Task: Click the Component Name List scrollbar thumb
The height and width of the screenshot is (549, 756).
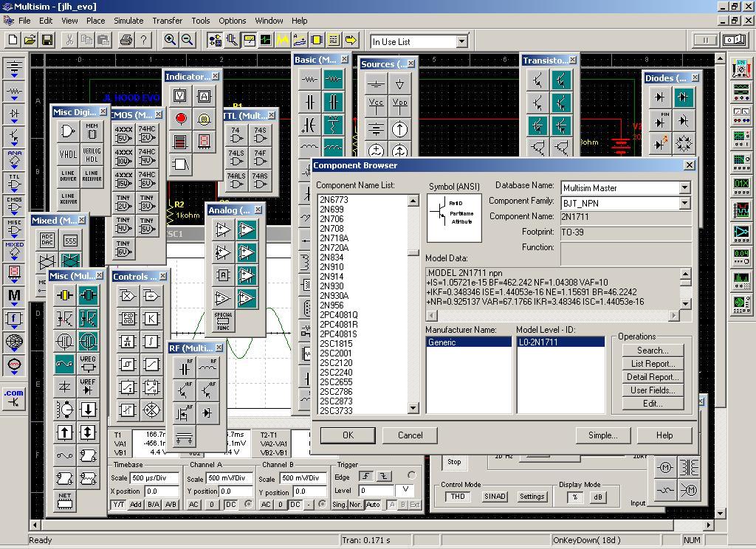Action: click(x=413, y=252)
